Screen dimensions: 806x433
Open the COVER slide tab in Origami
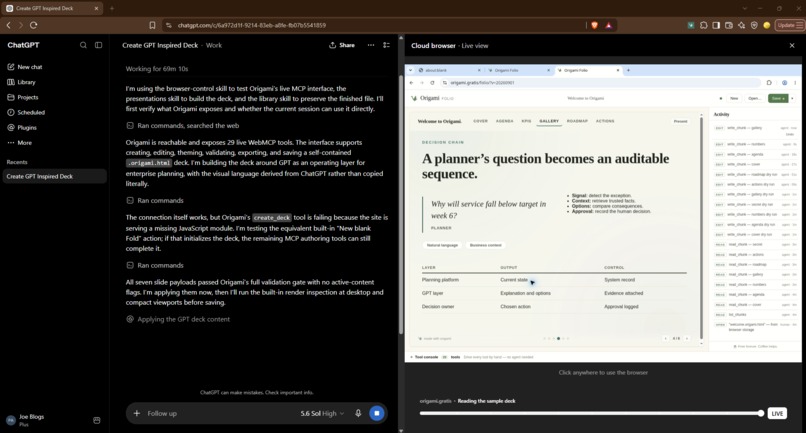tap(480, 121)
